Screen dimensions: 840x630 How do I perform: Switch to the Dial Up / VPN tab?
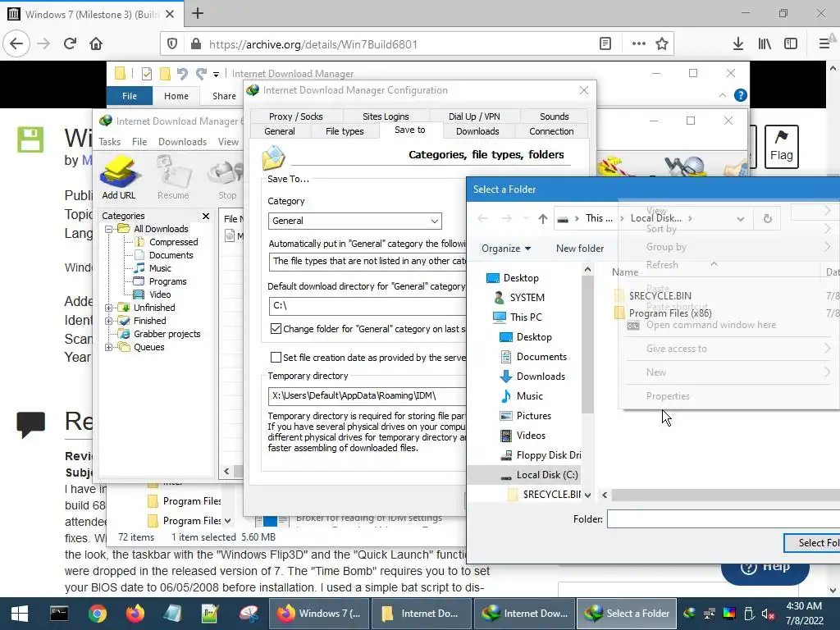[x=474, y=116]
